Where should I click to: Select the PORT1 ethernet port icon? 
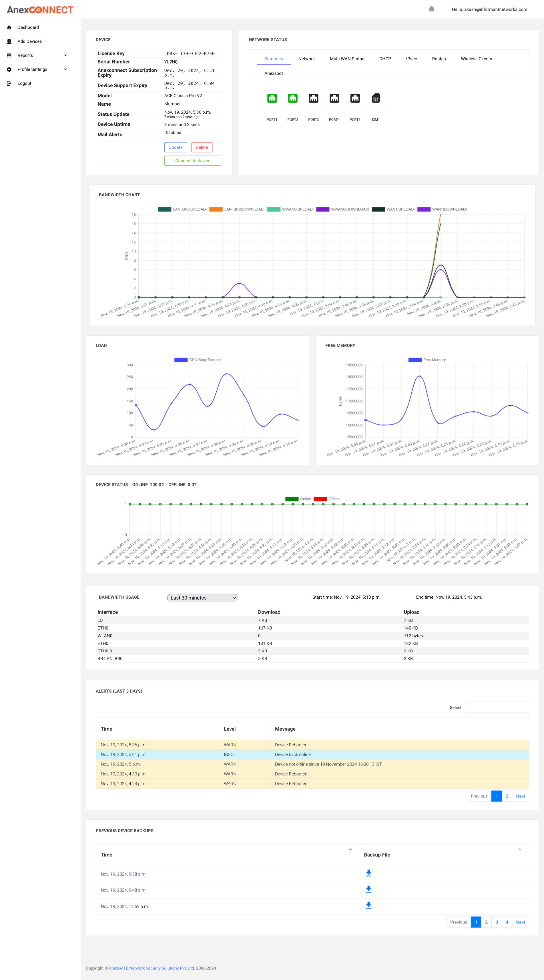point(272,99)
